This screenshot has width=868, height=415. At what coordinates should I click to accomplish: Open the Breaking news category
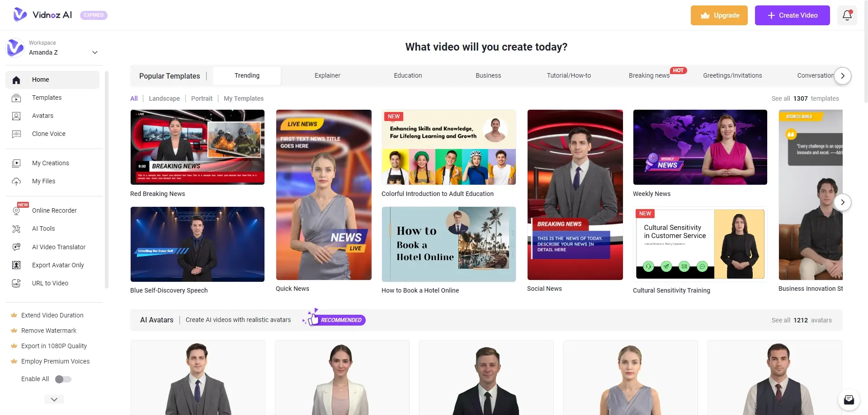click(649, 75)
